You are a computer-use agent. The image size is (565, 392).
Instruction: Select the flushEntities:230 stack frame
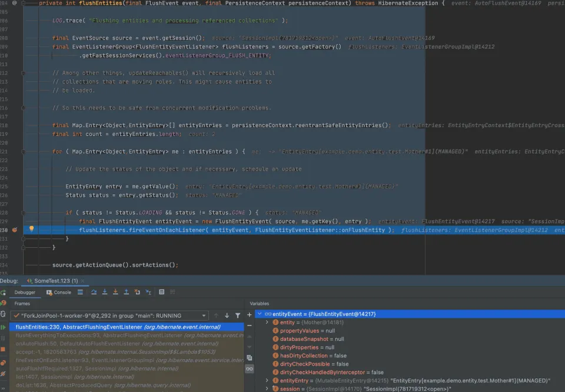point(127,327)
